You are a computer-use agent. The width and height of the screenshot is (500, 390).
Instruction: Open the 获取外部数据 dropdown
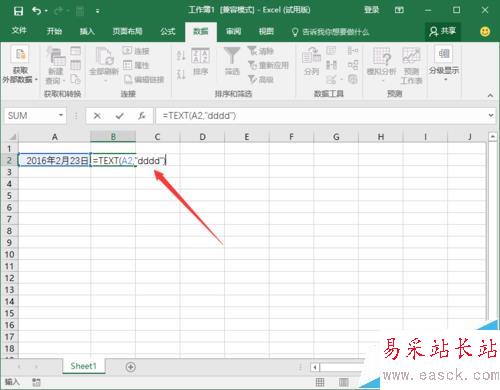coord(20,65)
